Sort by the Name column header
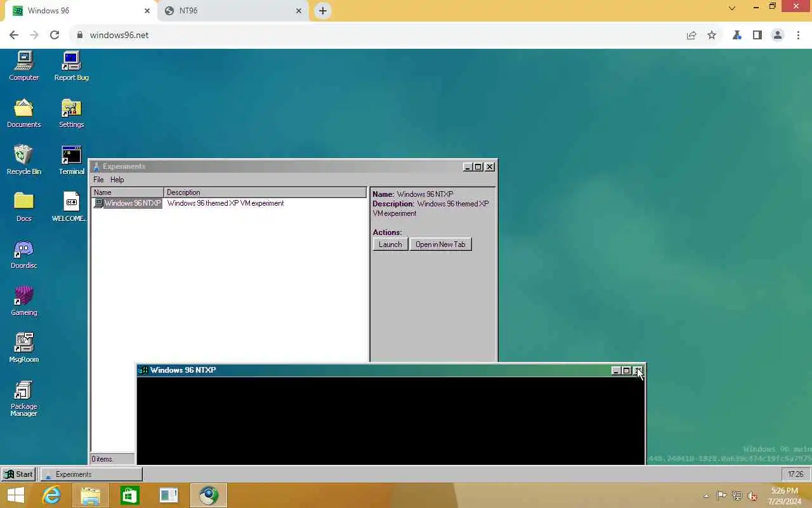 128,192
